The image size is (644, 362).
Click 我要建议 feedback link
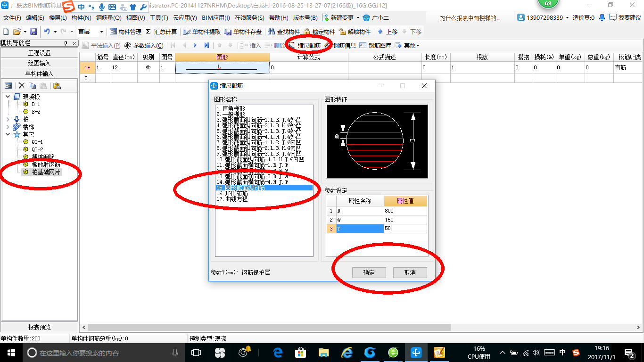[x=625, y=17]
